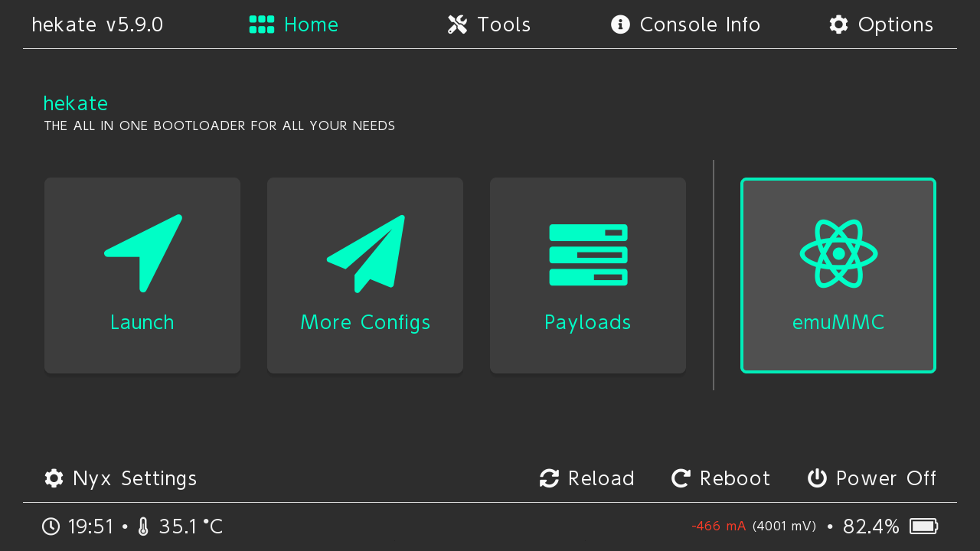Click the 82.4% battery percentage
Screen dimensions: 980x551
(x=871, y=527)
